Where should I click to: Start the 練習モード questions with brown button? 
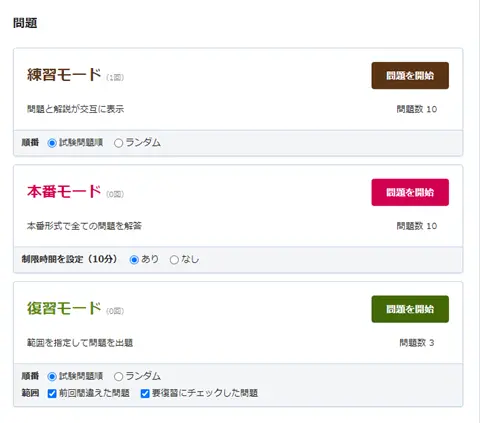[x=410, y=76]
